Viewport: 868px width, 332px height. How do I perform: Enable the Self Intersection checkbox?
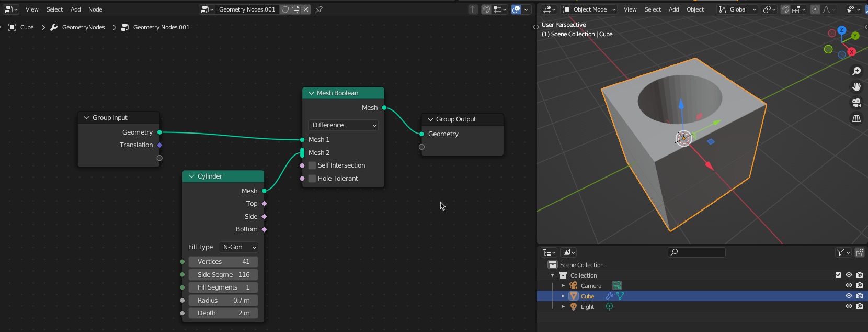(312, 165)
